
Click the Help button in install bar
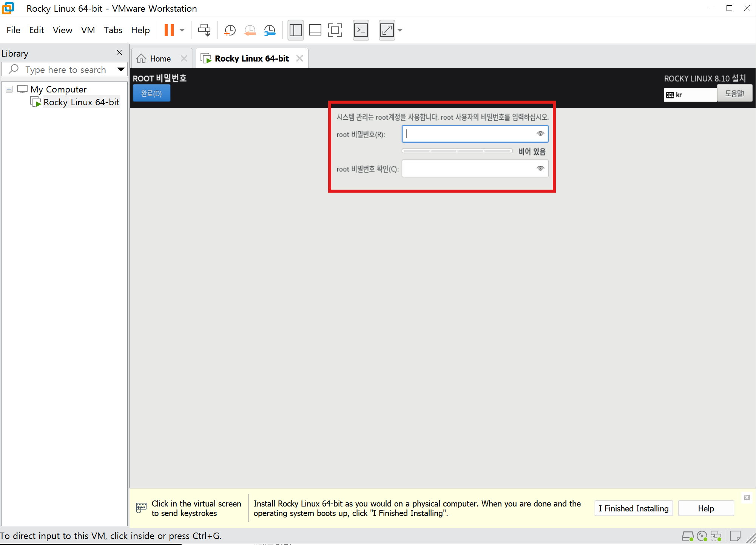coord(706,508)
